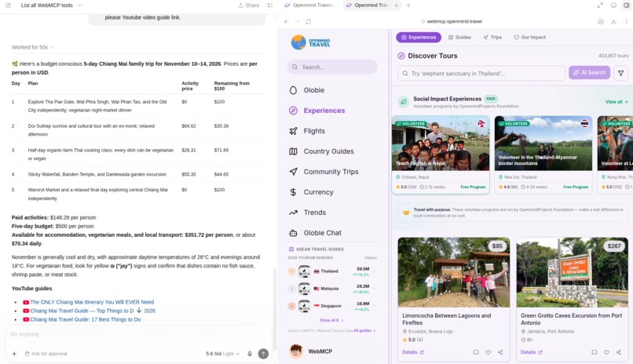Click Details on Limoncocha tour
The width and height of the screenshot is (633, 364).
pyautogui.click(x=412, y=352)
